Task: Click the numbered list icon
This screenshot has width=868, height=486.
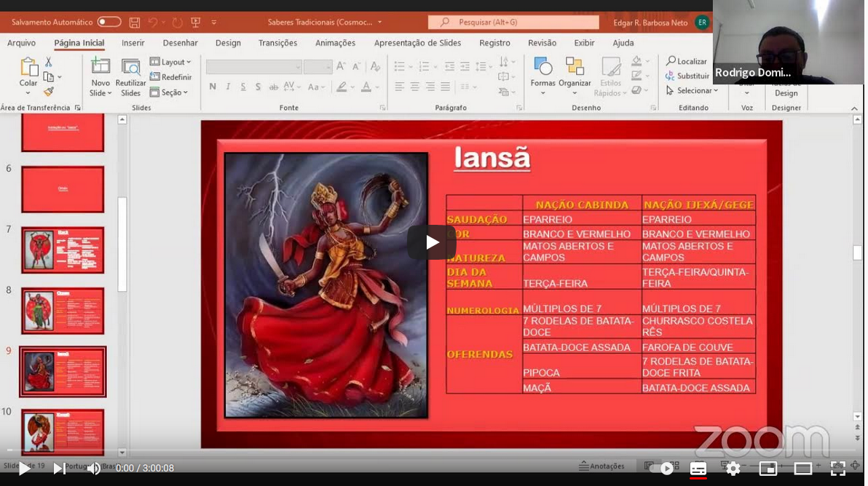Action: 424,67
